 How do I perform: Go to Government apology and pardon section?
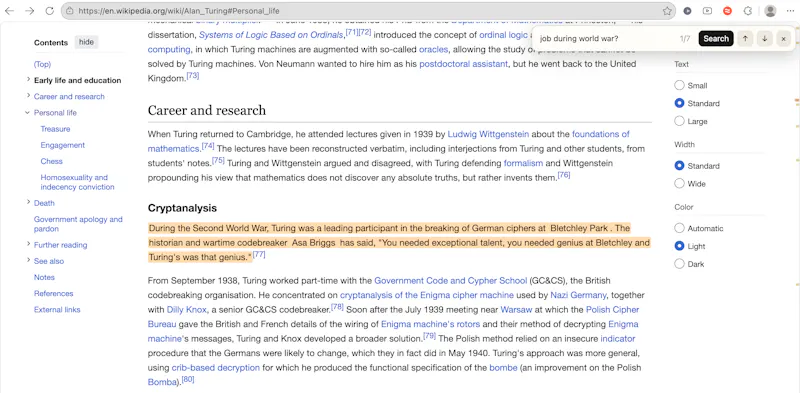click(78, 224)
